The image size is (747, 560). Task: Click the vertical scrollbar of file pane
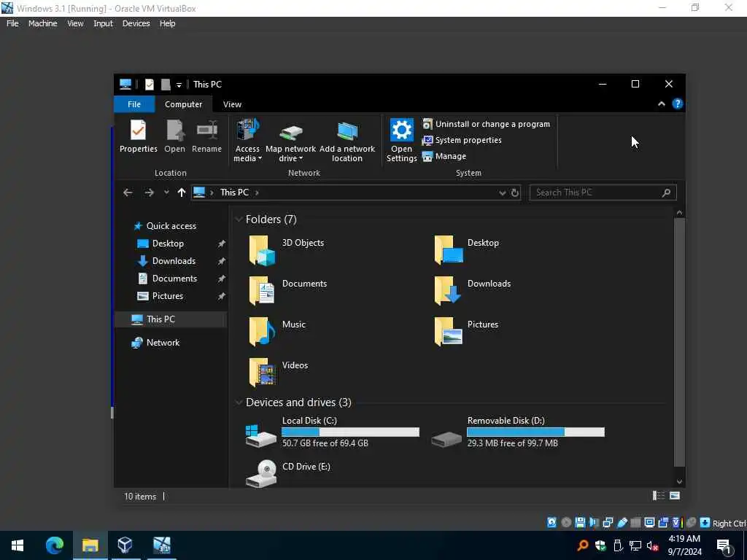tap(679, 342)
